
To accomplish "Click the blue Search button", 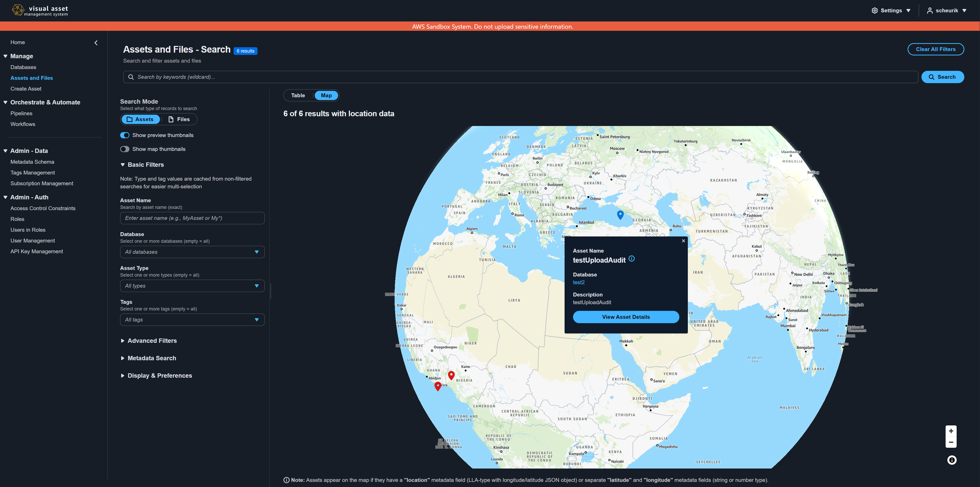I will tap(942, 77).
